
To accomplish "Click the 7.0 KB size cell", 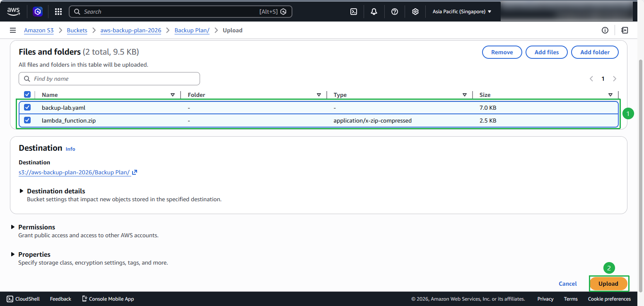I will tap(488, 108).
